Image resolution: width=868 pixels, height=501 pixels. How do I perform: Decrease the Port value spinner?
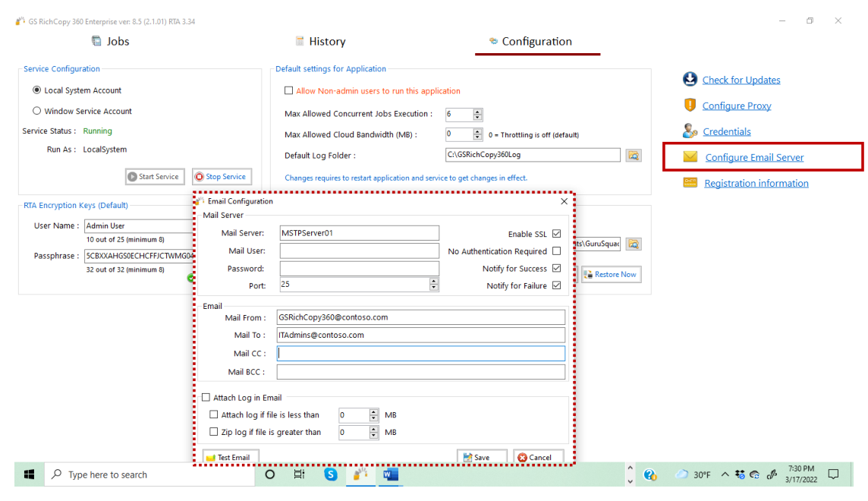[434, 288]
